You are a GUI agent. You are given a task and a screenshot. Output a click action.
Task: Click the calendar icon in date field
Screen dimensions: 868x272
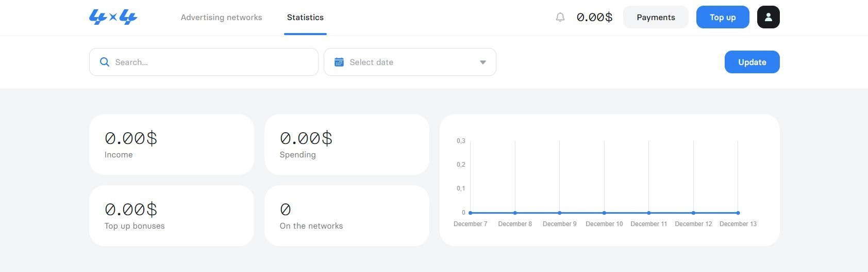pos(339,62)
